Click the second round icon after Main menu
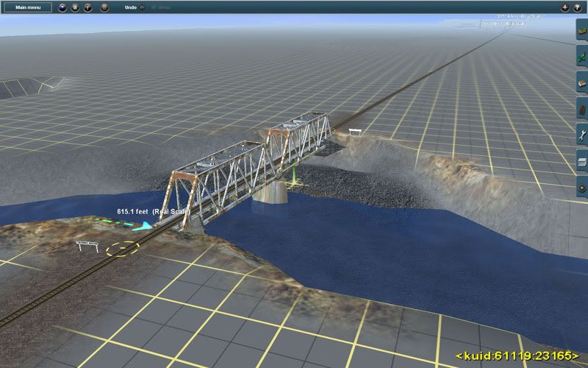 coord(73,7)
